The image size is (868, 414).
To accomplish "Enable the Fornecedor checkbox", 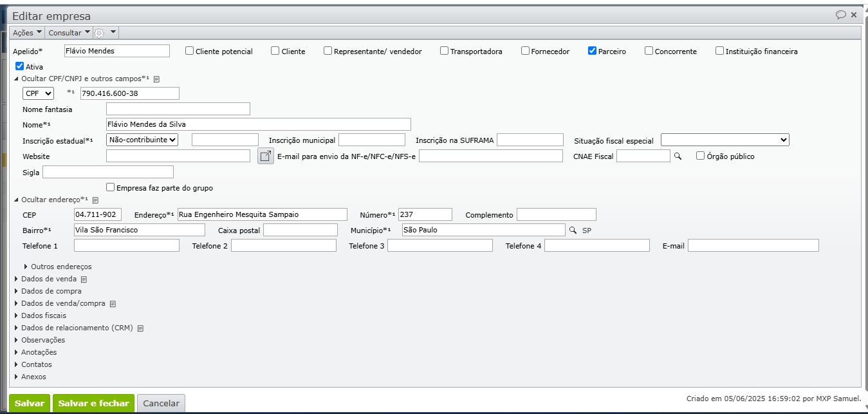I will 526,51.
